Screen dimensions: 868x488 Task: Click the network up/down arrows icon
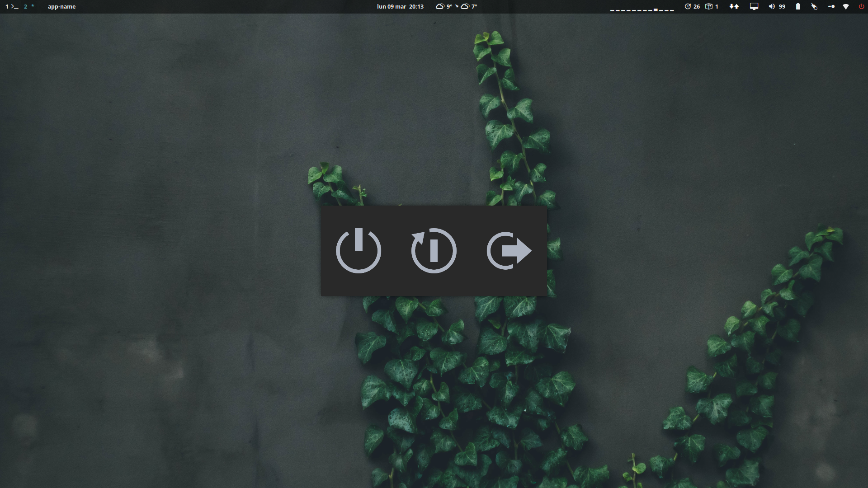[734, 6]
